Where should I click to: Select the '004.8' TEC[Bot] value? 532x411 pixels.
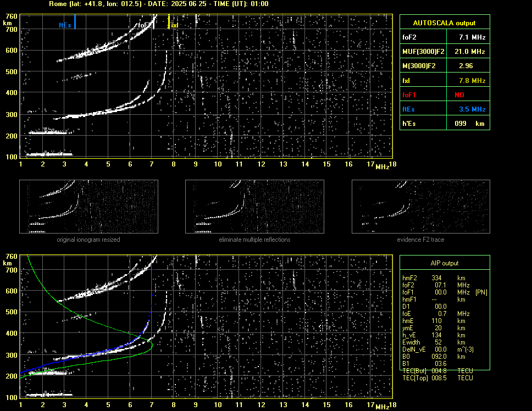coord(439,371)
